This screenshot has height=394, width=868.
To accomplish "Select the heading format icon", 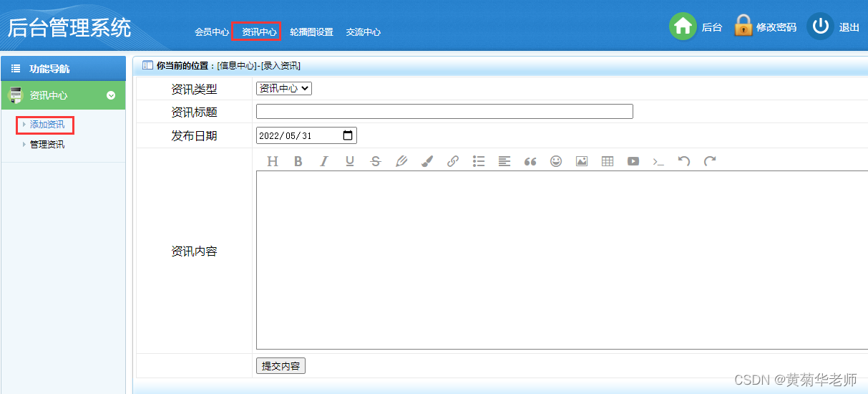I will (x=273, y=161).
